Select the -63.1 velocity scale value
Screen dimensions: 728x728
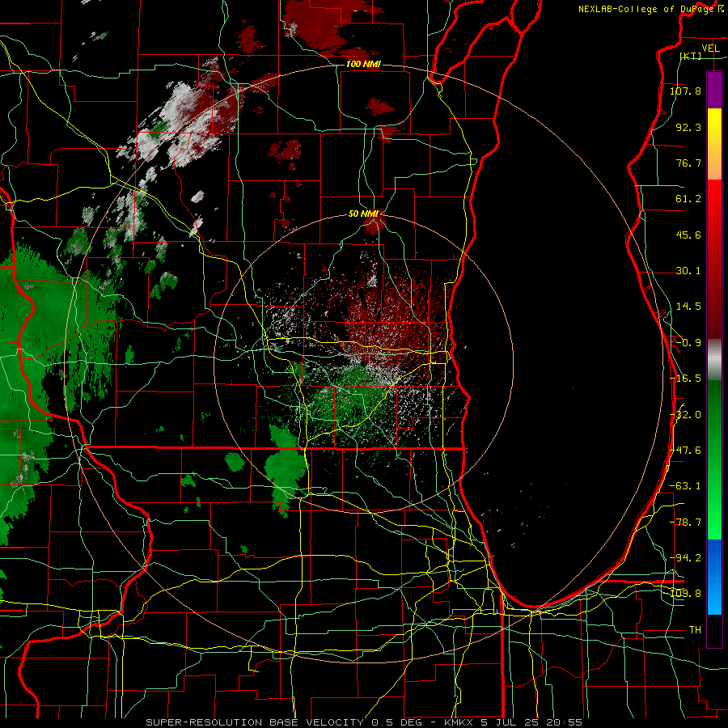tap(685, 486)
